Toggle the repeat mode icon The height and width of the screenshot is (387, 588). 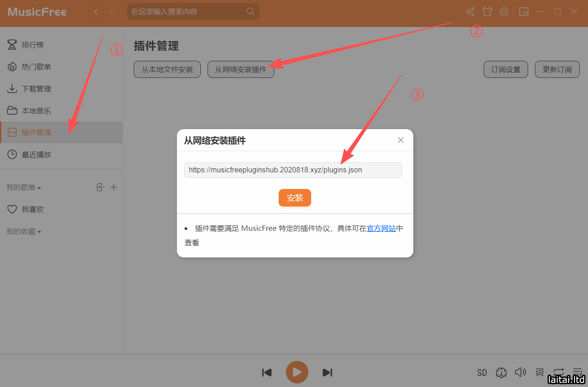point(559,372)
